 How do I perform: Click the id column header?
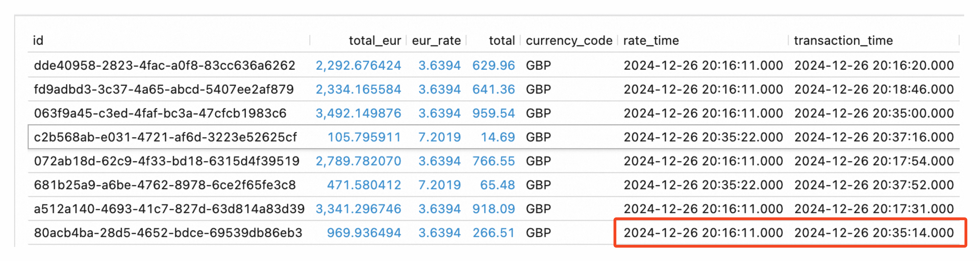coord(38,40)
